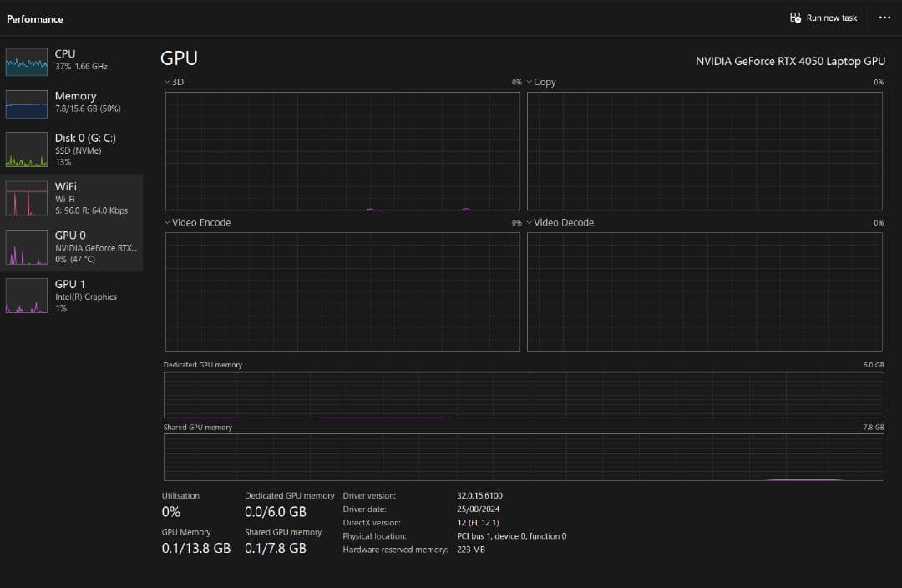Click the Performance heading

coord(35,18)
